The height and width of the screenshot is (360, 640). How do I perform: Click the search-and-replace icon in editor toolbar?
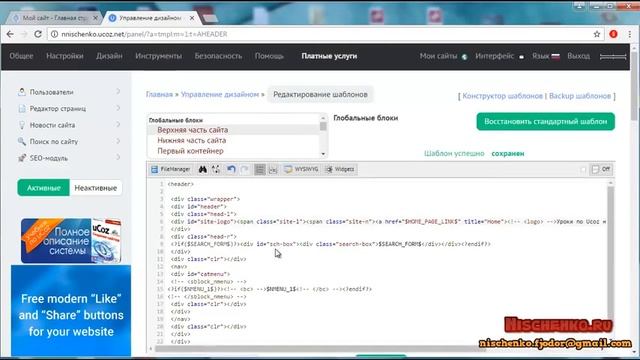point(216,169)
